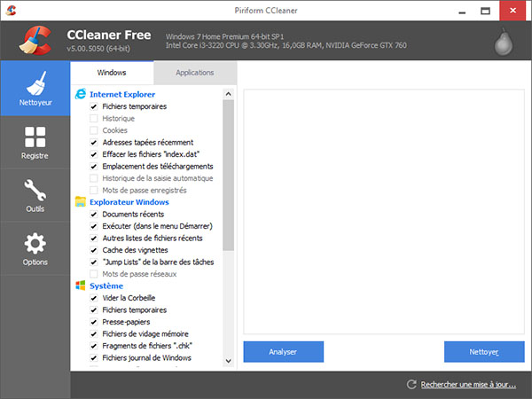Uncheck Vider la Corbeille
Screen dimensions: 532x399
coord(94,299)
